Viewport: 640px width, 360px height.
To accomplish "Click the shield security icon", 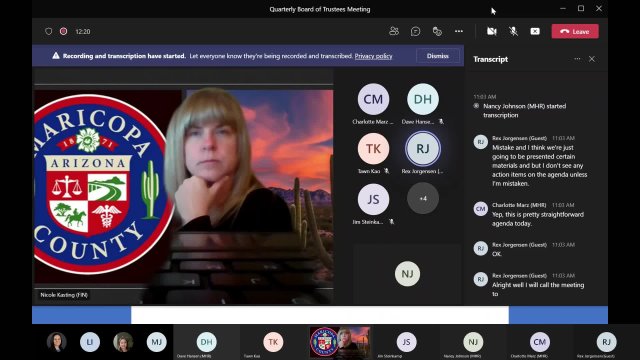I will tap(49, 31).
